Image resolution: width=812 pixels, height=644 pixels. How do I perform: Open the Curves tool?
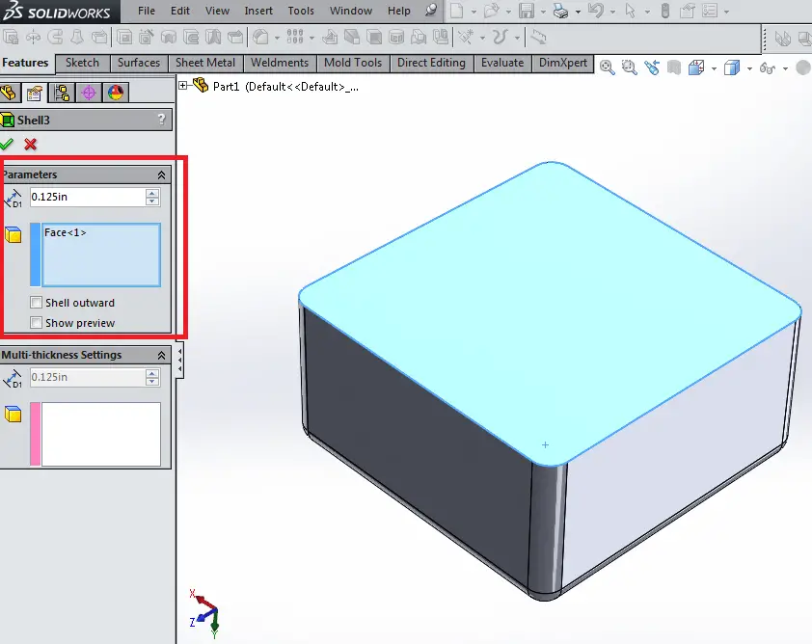click(x=501, y=38)
